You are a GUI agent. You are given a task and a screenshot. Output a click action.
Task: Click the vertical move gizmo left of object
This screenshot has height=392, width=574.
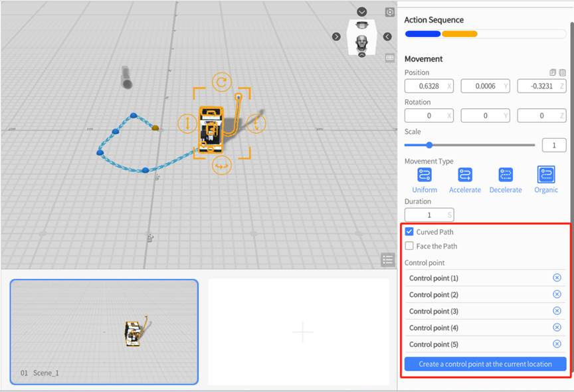click(x=187, y=124)
